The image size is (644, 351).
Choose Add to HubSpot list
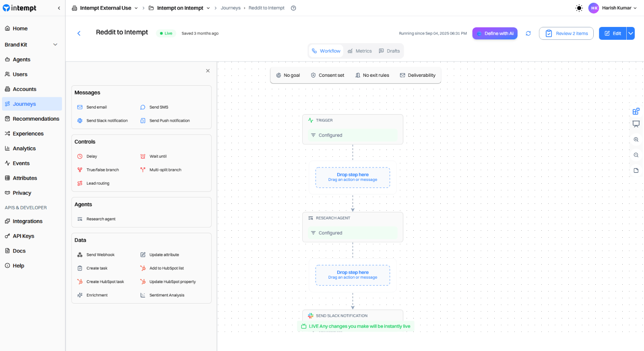(x=162, y=268)
